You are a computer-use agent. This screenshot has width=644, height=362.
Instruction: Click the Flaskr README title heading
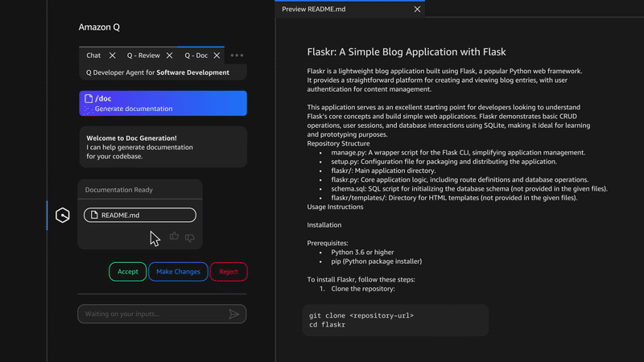(407, 51)
